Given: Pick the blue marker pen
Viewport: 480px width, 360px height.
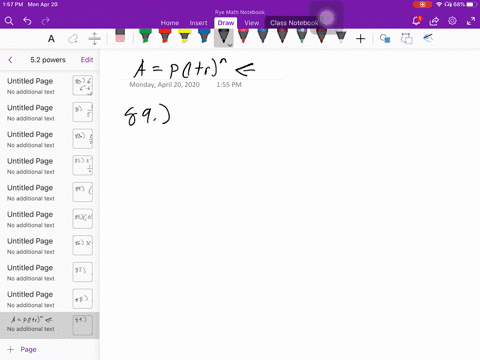Looking at the screenshot, I should (x=204, y=36).
